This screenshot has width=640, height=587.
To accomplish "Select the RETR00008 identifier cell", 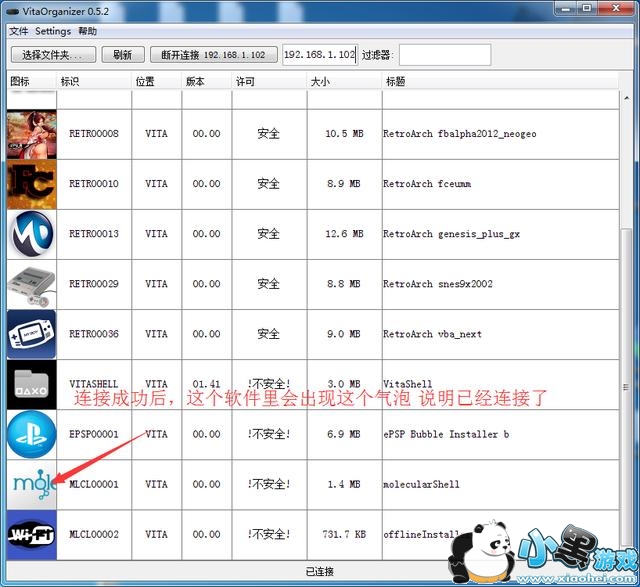I will click(94, 134).
